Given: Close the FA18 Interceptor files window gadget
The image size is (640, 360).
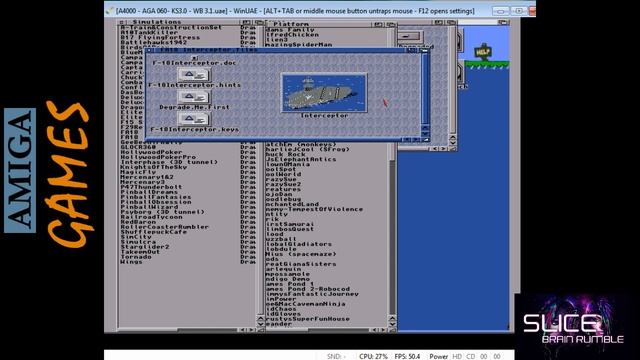Looking at the screenshot, I should 150,50.
